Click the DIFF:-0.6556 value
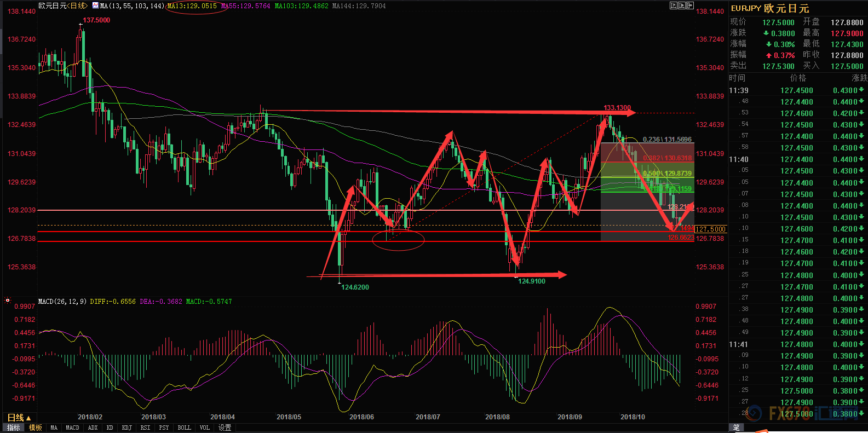 click(113, 302)
